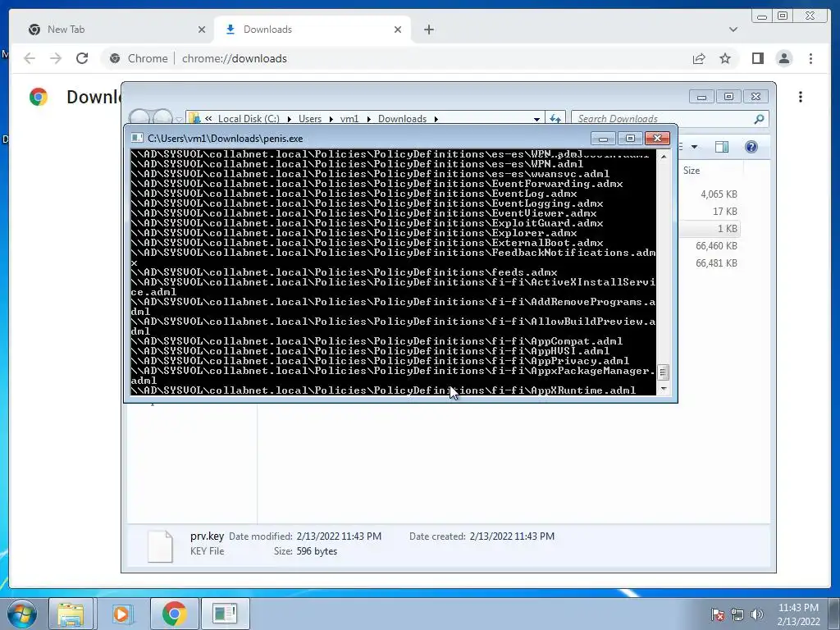
Task: Toggle Explorer preview pane icon
Action: (x=722, y=147)
